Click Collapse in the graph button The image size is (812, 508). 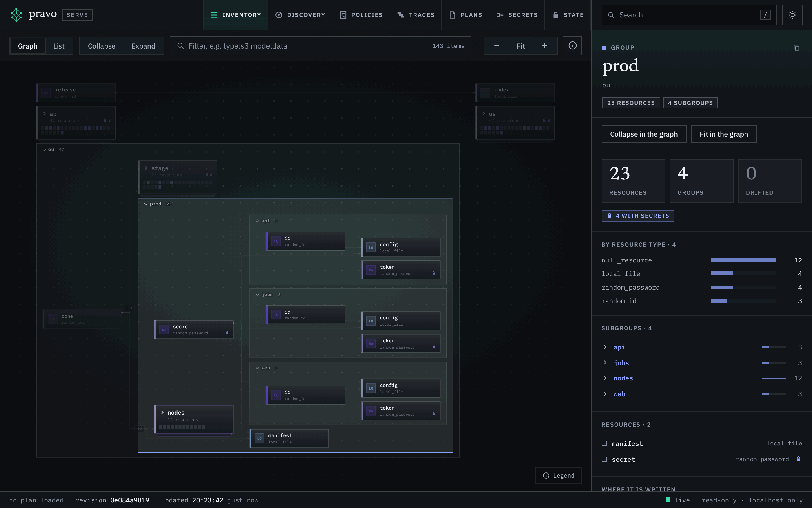(644, 134)
